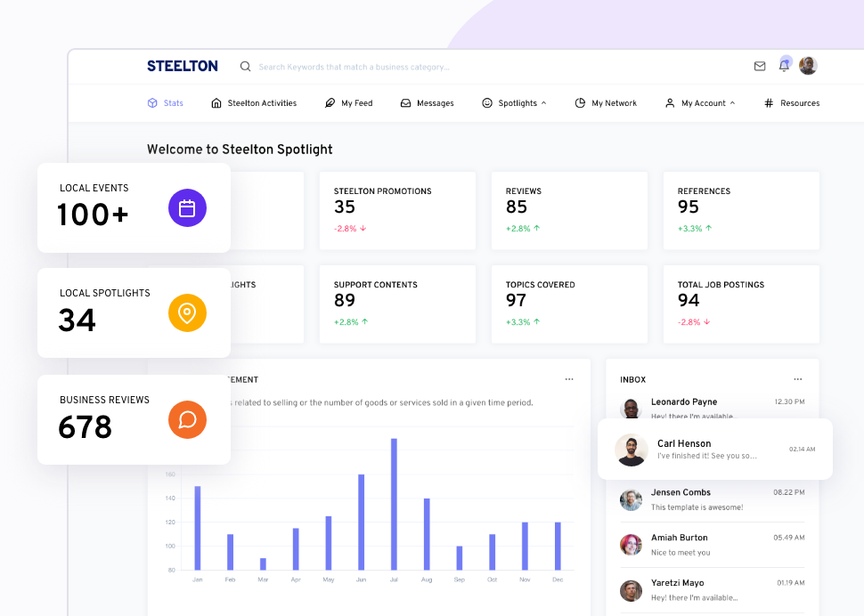Click the -2.8% change on Steelton Promotions
This screenshot has height=616, width=864.
click(350, 229)
